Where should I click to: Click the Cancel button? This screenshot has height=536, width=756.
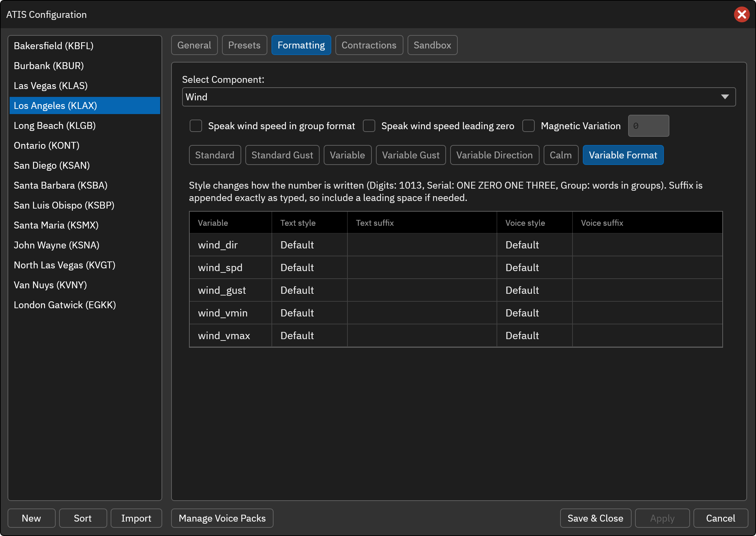(x=721, y=518)
